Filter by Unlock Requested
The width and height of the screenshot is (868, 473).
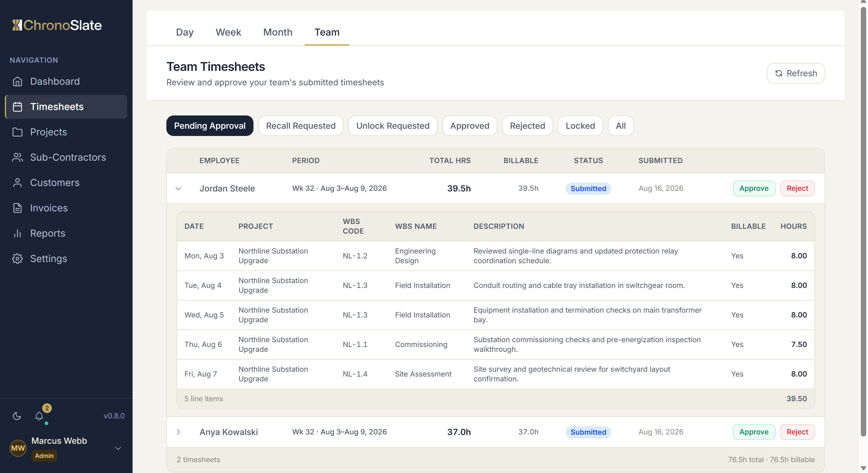click(392, 126)
